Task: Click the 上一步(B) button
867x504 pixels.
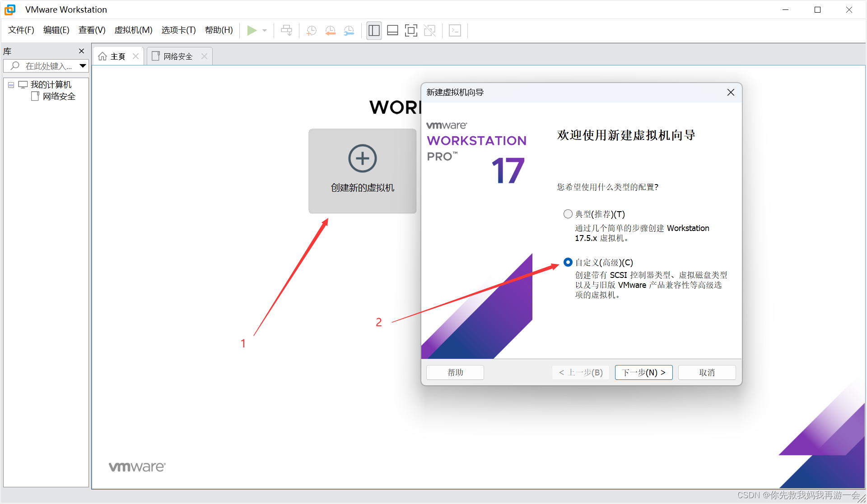Action: click(581, 372)
